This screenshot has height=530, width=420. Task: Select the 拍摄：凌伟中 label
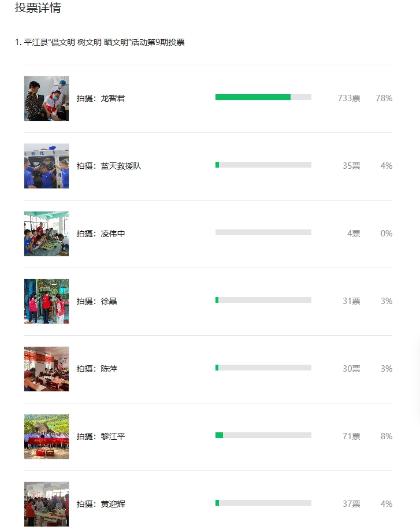(101, 234)
